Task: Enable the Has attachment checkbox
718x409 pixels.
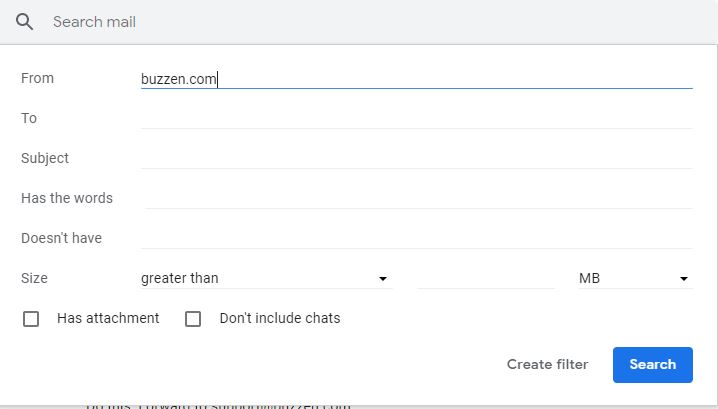Action: (x=31, y=319)
